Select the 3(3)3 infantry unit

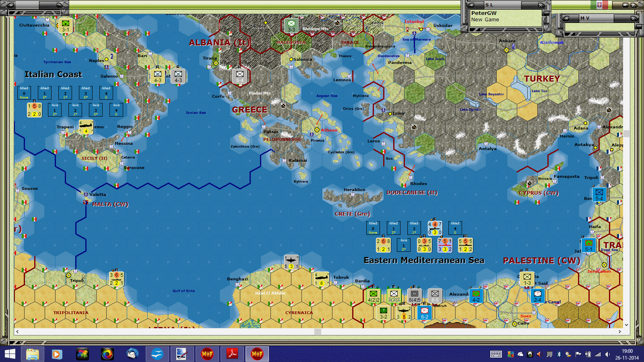394,296
